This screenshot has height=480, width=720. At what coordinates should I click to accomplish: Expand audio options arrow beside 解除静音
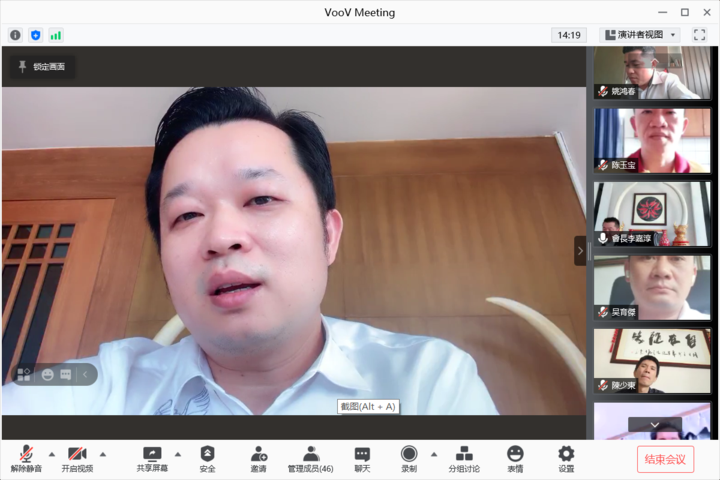pos(52,454)
